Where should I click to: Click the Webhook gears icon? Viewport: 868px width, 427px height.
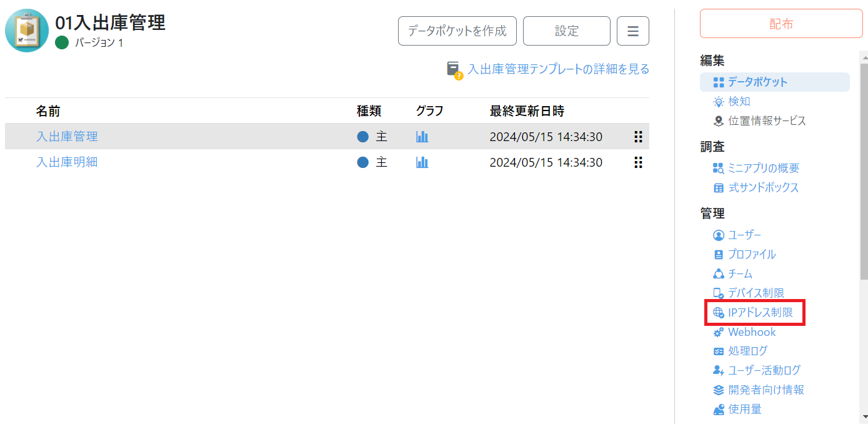[x=719, y=332]
